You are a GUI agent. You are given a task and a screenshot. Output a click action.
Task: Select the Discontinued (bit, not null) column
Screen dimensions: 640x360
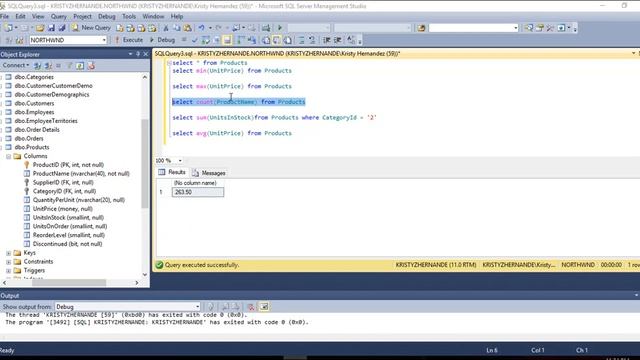(x=67, y=244)
